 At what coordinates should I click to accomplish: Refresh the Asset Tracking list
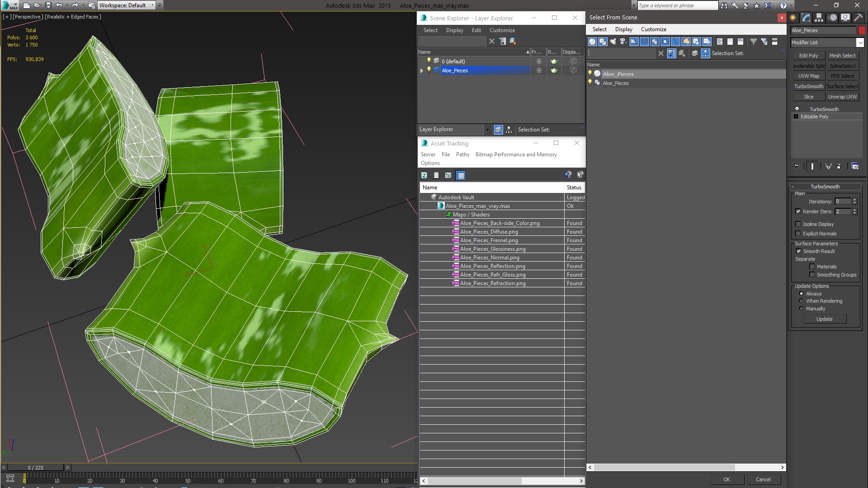424,175
